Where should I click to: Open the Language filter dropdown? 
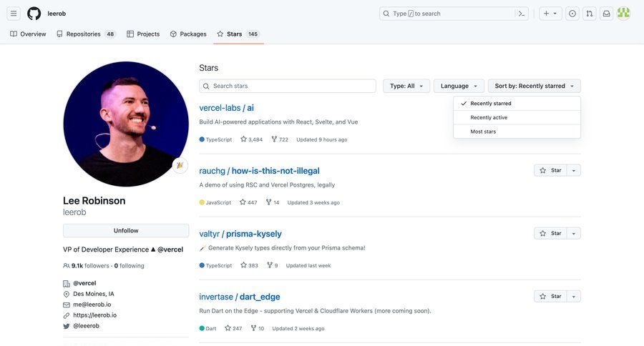(459, 86)
